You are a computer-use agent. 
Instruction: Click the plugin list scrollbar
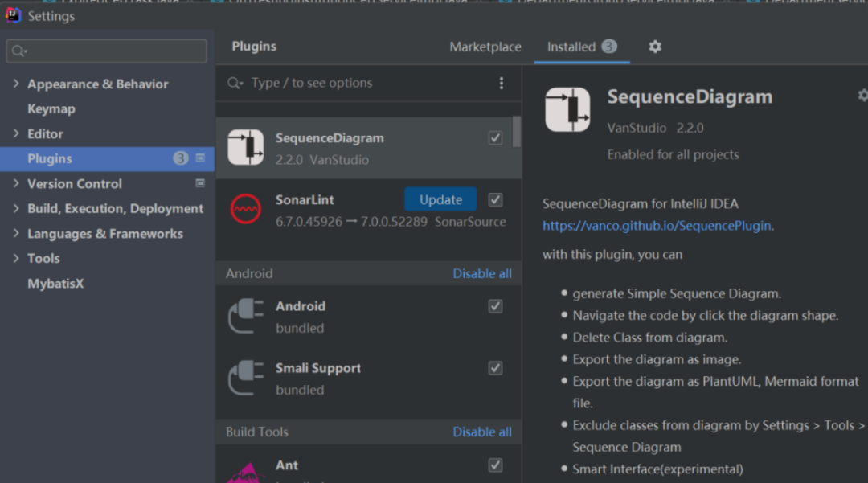tap(516, 133)
